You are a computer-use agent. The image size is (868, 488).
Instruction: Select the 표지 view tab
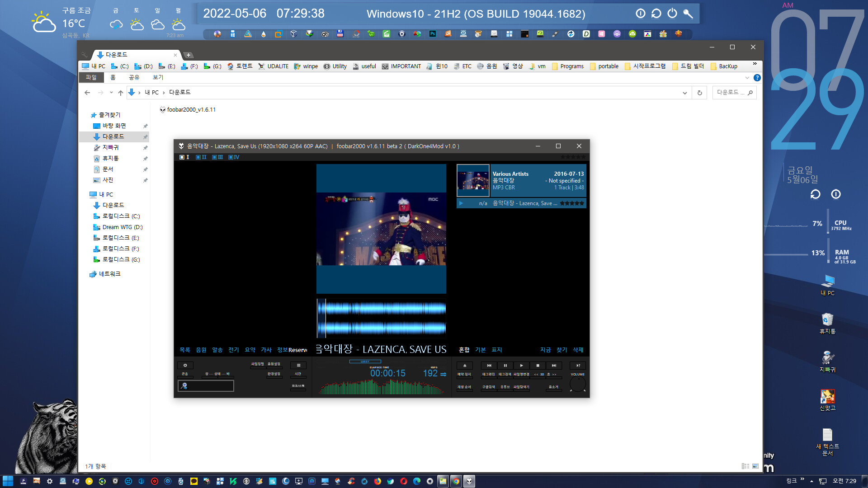pos(497,350)
